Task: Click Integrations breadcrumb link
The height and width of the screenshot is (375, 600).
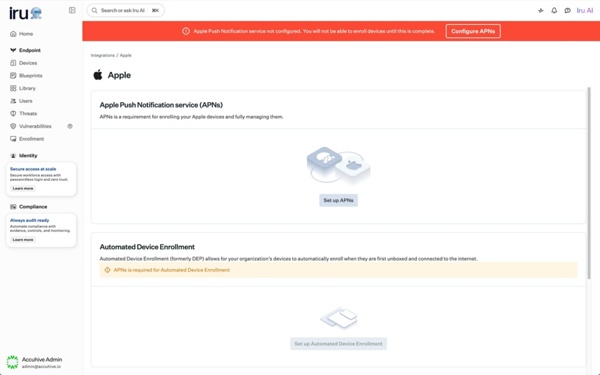Action: pos(103,55)
